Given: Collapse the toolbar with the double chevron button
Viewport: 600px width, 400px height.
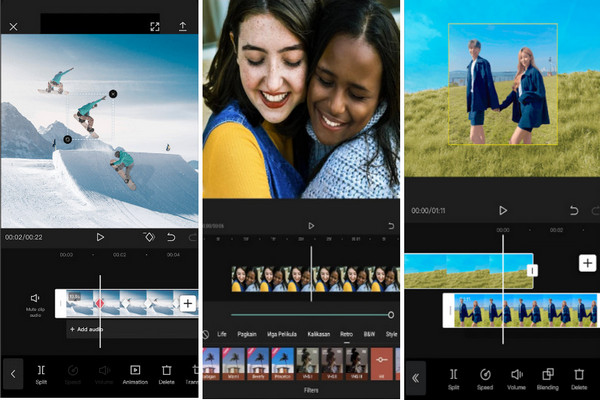Looking at the screenshot, I should coord(416,378).
